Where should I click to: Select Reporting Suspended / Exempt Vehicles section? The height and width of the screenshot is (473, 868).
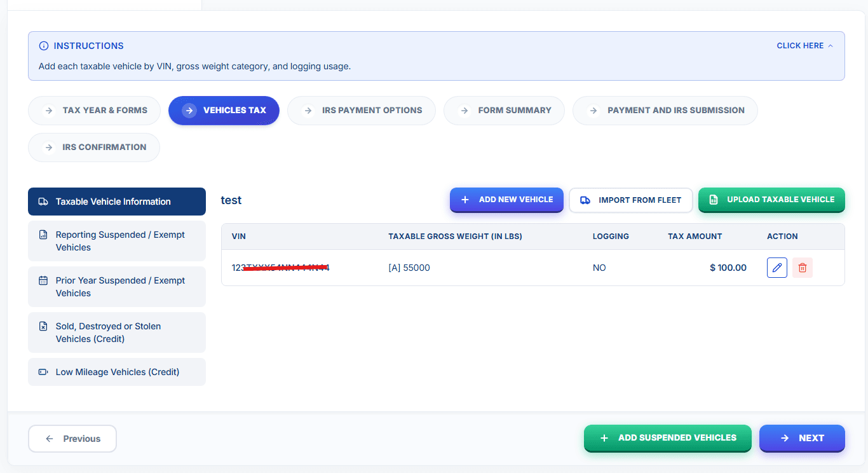coord(117,241)
